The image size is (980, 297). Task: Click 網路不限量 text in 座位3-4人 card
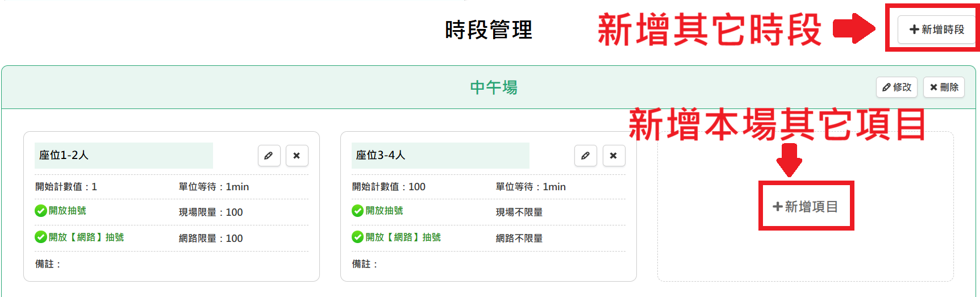point(519,239)
